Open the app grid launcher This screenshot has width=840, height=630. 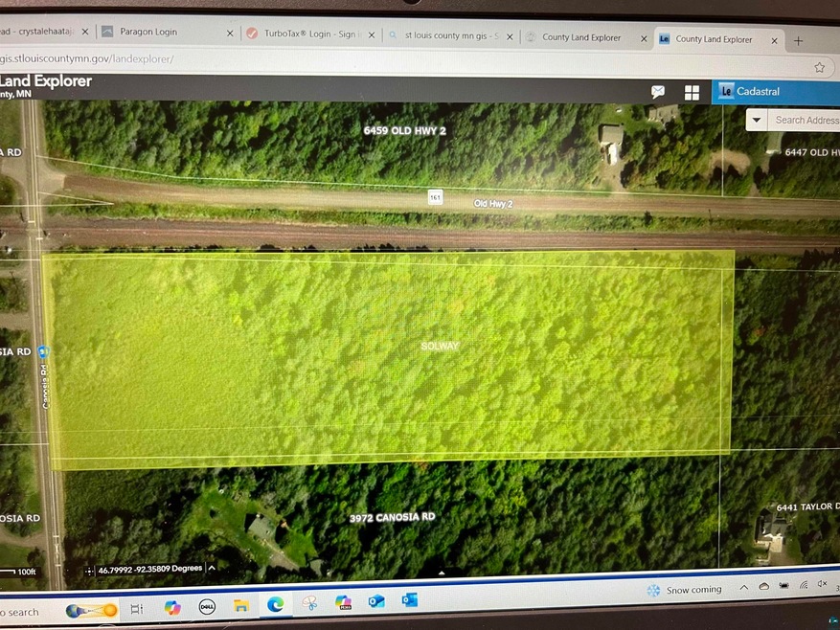click(692, 92)
